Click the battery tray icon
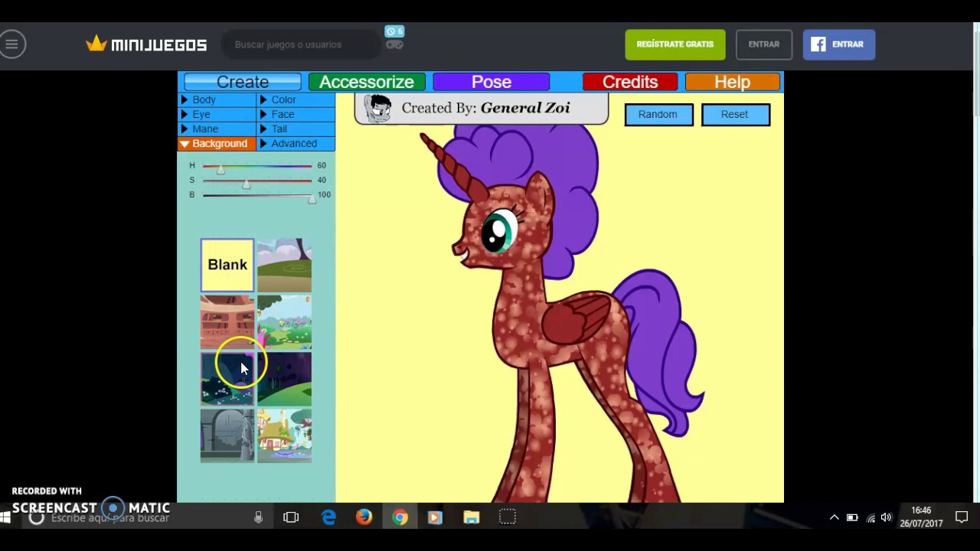The height and width of the screenshot is (551, 980). (852, 518)
